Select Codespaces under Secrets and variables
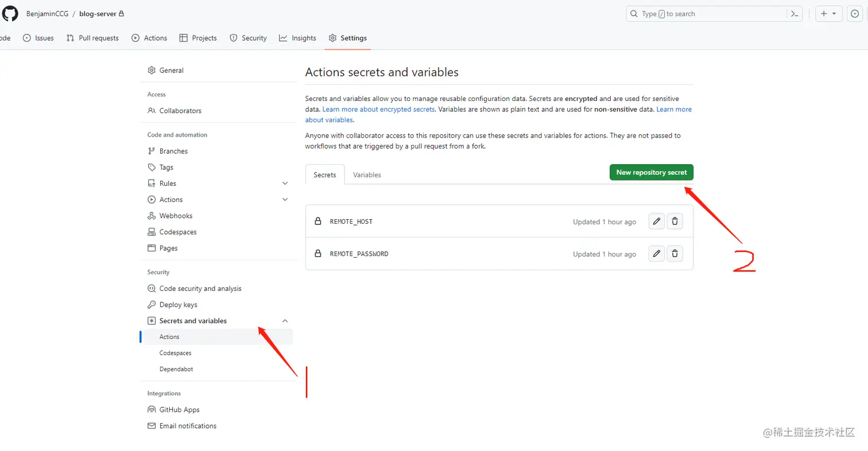Screen dimensions: 868x451 pyautogui.click(x=176, y=353)
